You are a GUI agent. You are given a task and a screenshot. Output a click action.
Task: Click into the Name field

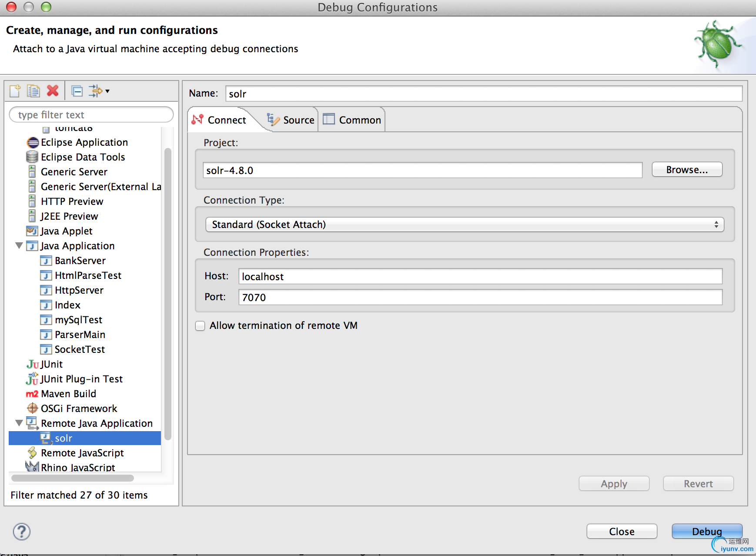point(484,94)
